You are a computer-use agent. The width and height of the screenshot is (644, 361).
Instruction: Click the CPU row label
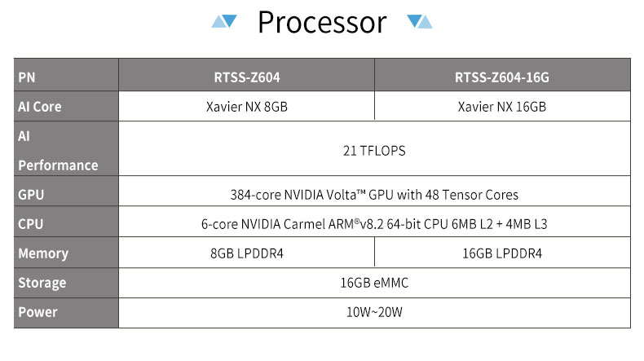click(x=30, y=223)
